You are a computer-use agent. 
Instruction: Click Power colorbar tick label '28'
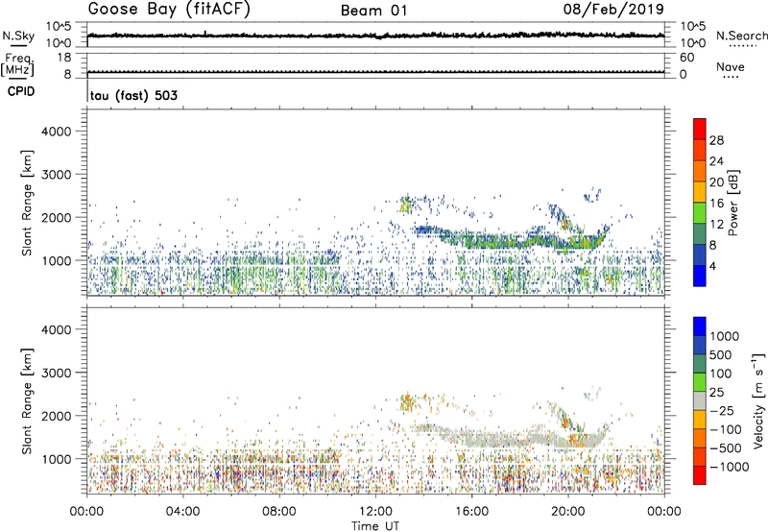(x=716, y=140)
